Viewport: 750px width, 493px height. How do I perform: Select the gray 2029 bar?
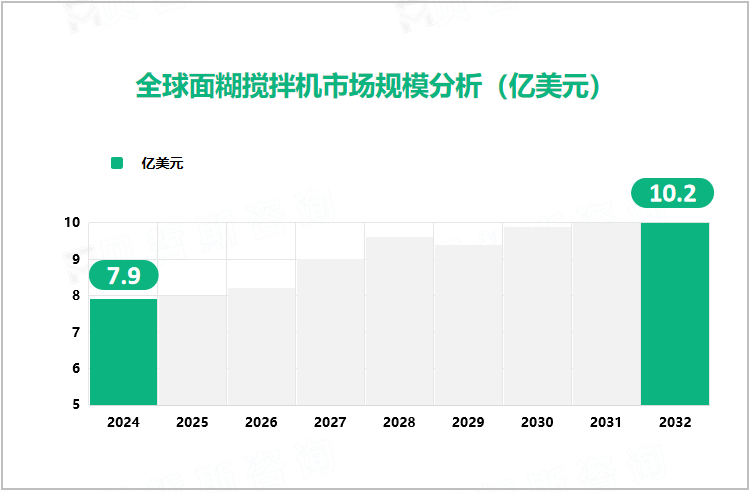pos(468,325)
